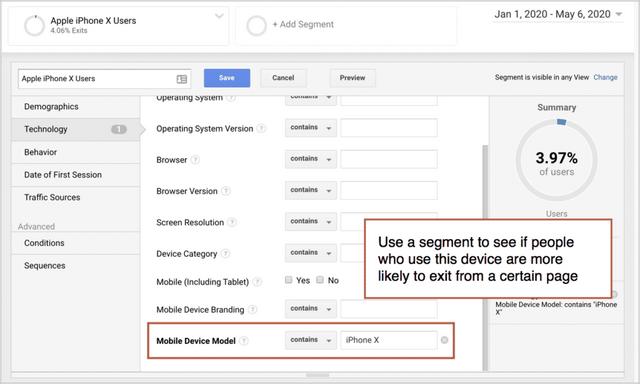Open Mobile Device Branding contains dropdown

pyautogui.click(x=311, y=309)
